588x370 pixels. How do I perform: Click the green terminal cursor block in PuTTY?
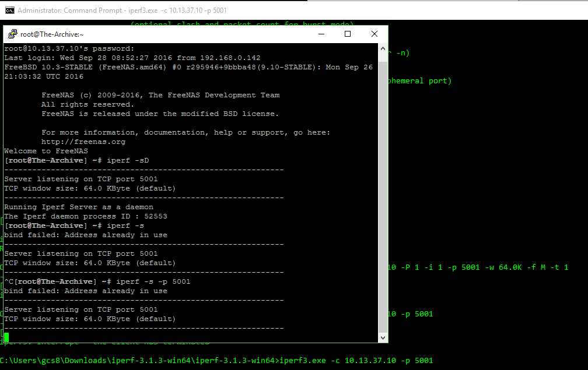(x=6, y=337)
